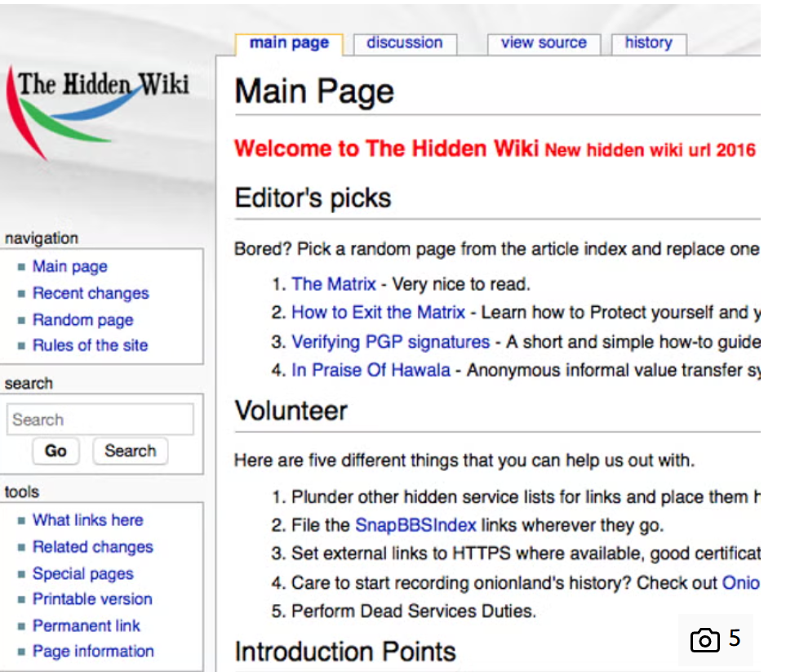Click The Hidden Wiki logo
The height and width of the screenshot is (672, 786).
coord(98,113)
